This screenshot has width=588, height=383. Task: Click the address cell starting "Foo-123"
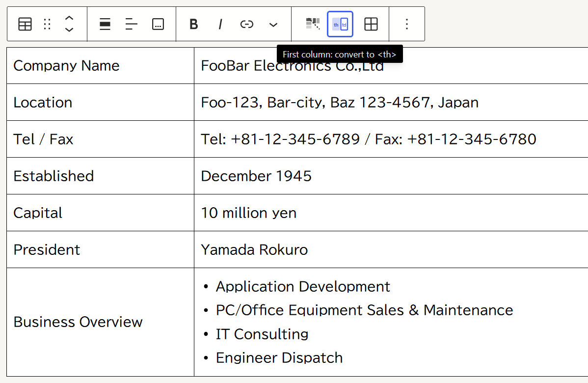point(391,103)
